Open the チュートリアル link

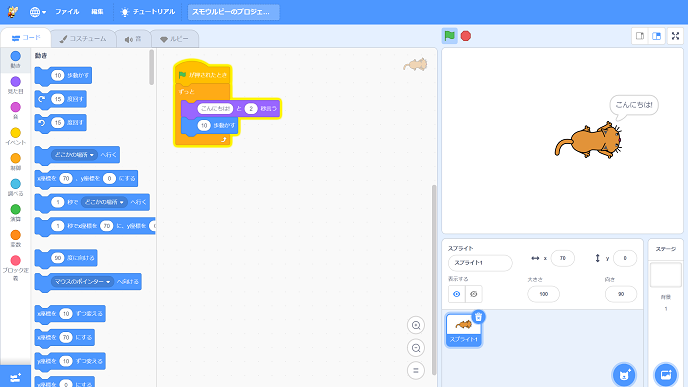point(148,12)
